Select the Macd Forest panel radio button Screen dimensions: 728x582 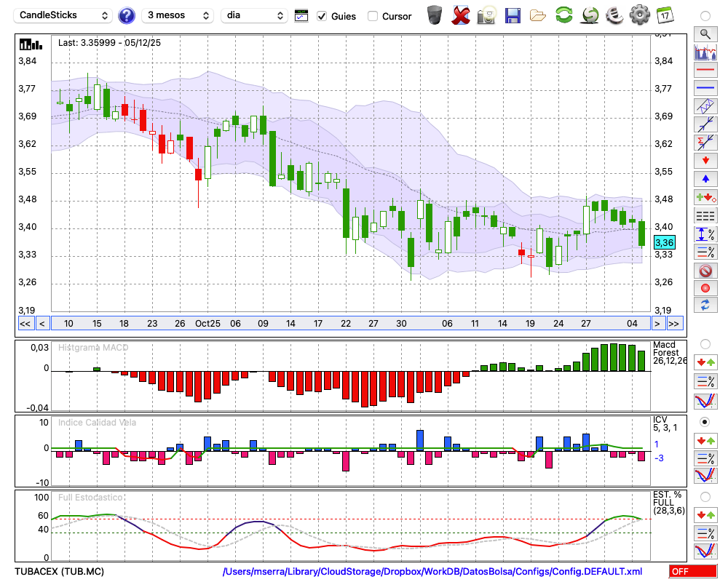click(x=705, y=343)
